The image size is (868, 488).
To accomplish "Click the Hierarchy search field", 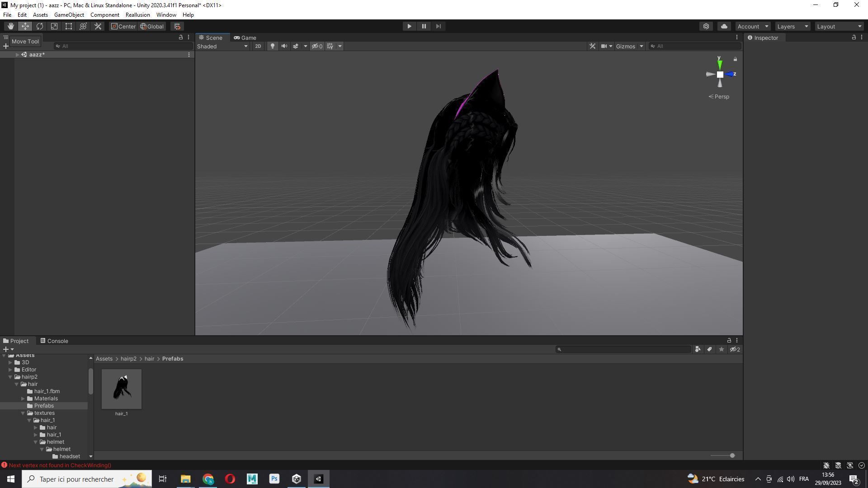I will (x=123, y=46).
